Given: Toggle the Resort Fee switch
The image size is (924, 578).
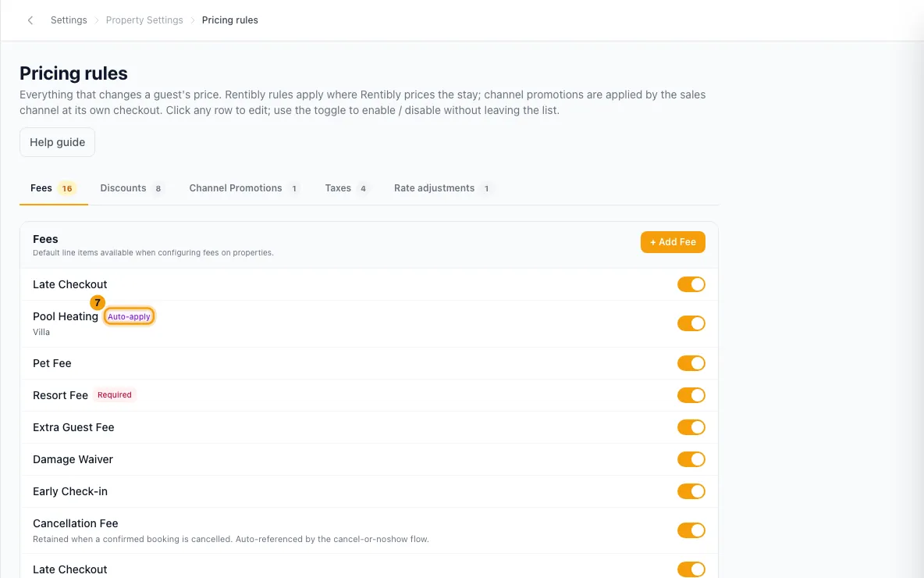Looking at the screenshot, I should tap(691, 395).
